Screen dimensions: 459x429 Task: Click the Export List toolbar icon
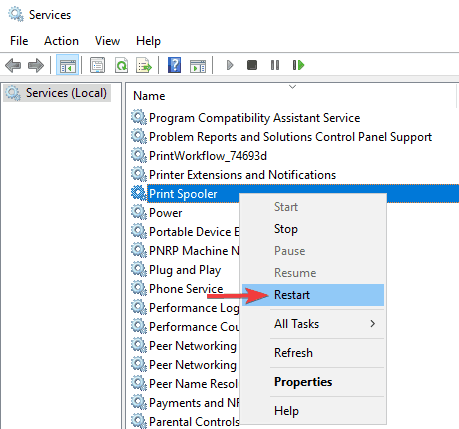[144, 65]
